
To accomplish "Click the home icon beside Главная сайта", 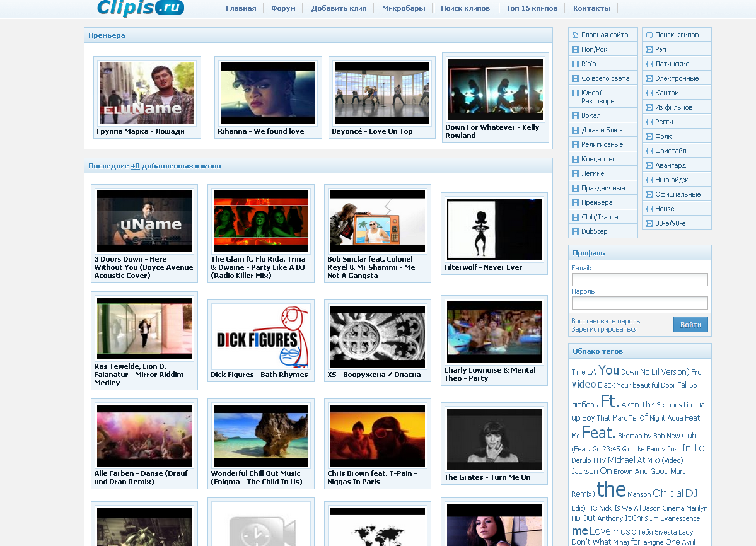I will [575, 35].
